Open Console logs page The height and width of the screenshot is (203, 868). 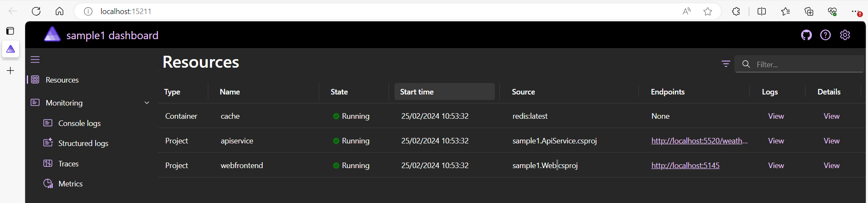click(x=79, y=123)
